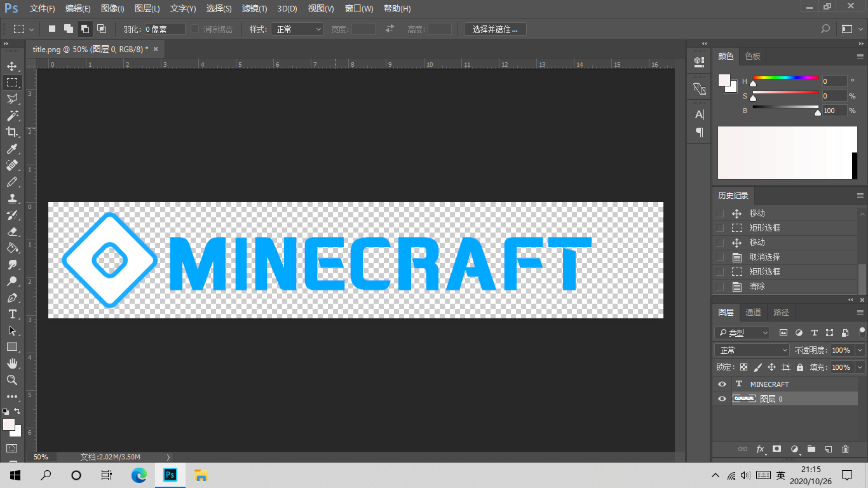Select the Crop tool
Image resolution: width=868 pixels, height=488 pixels.
[12, 132]
